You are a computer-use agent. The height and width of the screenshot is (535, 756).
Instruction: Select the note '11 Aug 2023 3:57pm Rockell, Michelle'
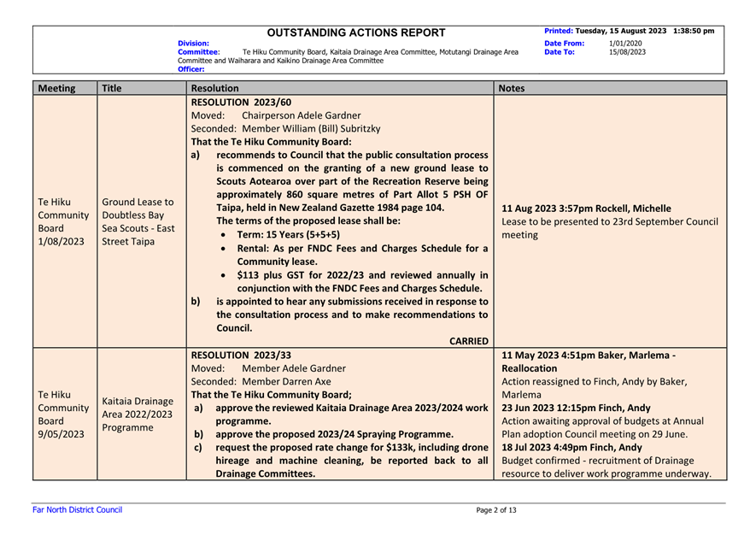pos(586,209)
